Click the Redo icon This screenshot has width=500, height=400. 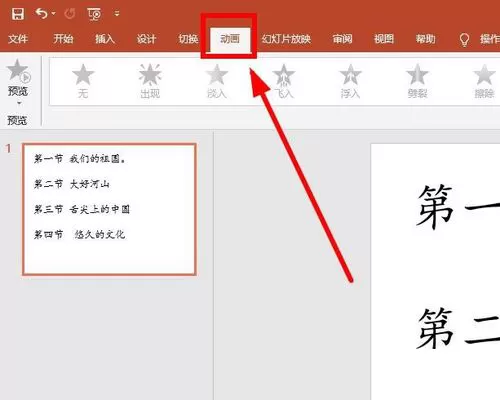click(x=70, y=14)
